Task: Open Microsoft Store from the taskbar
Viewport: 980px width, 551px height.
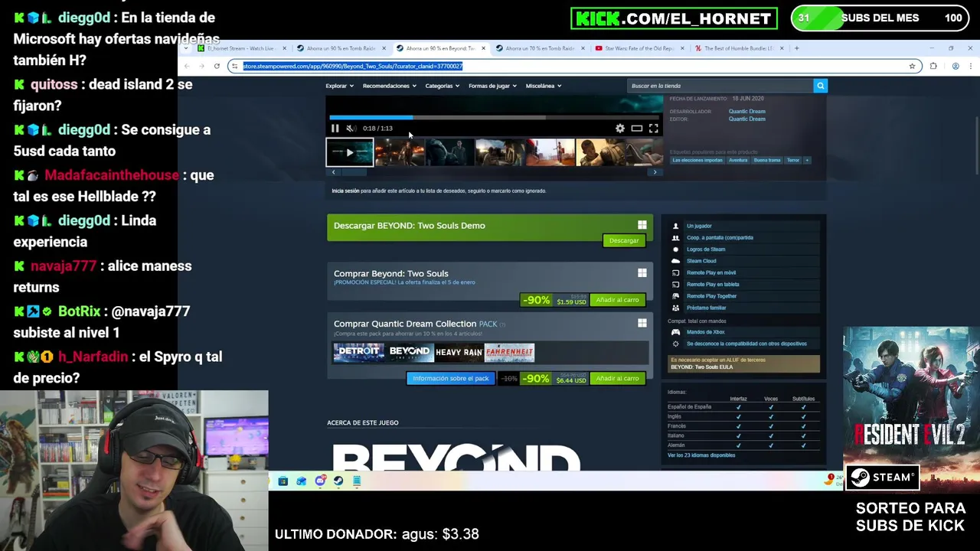Action: [x=283, y=481]
